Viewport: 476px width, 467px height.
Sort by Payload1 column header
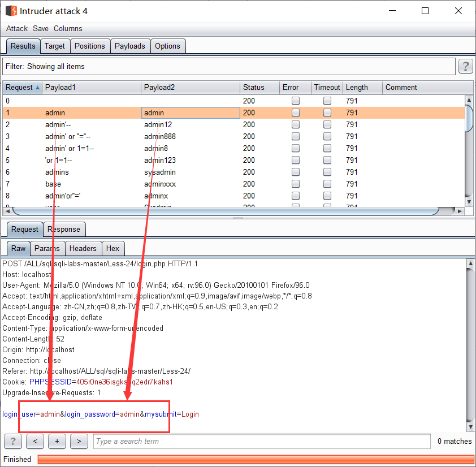(x=92, y=88)
